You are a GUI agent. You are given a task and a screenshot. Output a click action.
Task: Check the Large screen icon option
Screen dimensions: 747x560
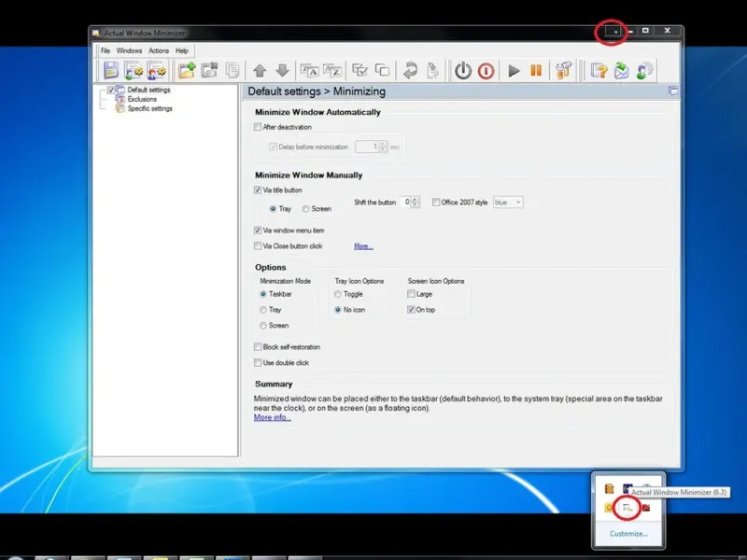click(411, 294)
